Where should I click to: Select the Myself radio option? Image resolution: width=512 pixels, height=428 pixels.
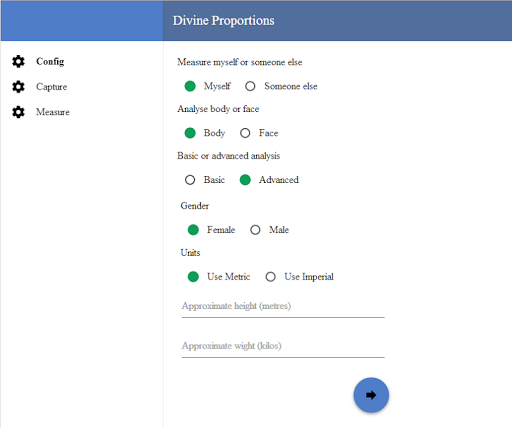coord(190,86)
